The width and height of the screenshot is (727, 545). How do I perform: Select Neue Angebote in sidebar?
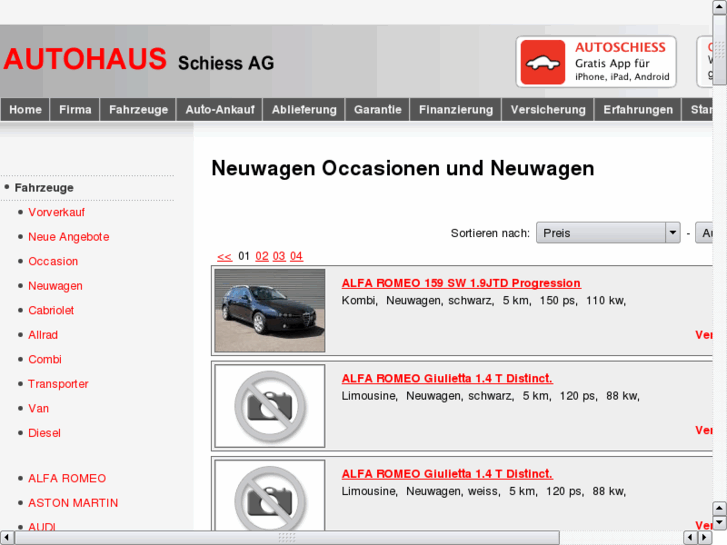tap(69, 237)
